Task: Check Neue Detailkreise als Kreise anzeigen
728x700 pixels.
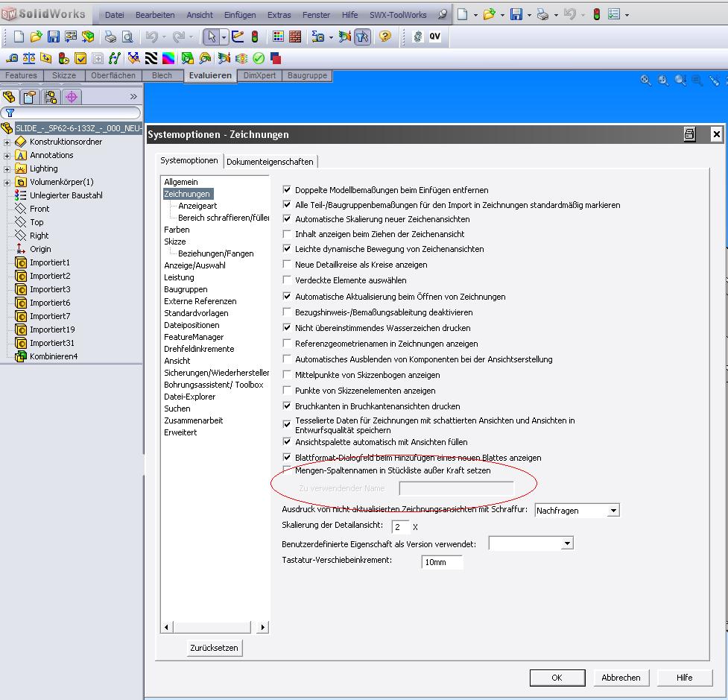Action: pyautogui.click(x=287, y=265)
